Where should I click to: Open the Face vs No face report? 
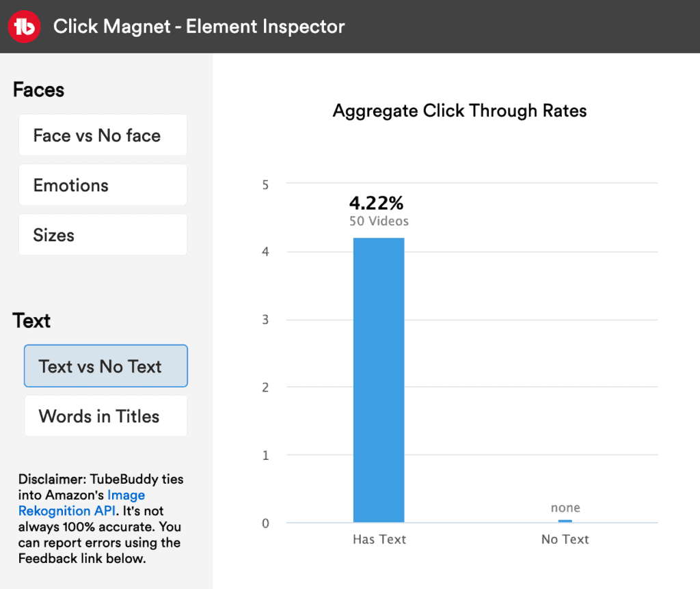pos(103,135)
